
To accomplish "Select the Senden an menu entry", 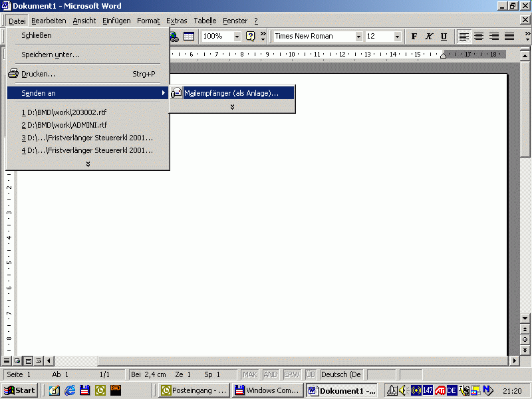I will point(88,93).
